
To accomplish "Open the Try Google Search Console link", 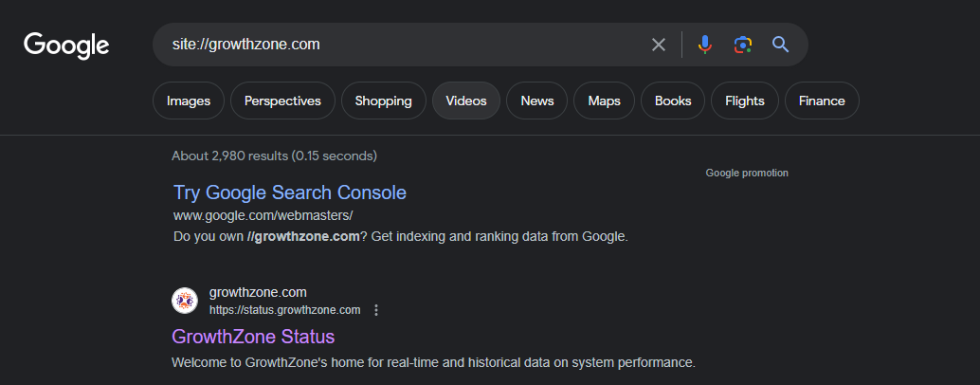I will coord(290,192).
